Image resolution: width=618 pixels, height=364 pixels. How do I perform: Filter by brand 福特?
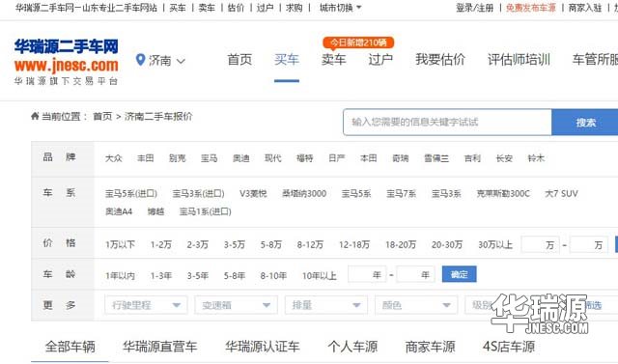pyautogui.click(x=305, y=158)
